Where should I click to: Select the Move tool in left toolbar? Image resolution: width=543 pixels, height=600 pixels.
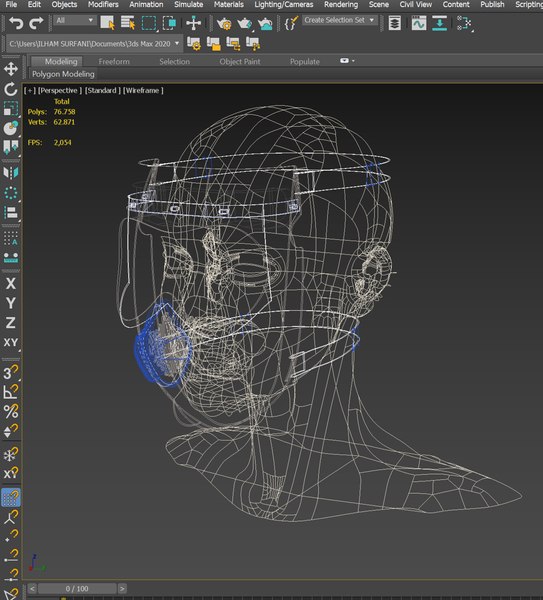pos(11,69)
